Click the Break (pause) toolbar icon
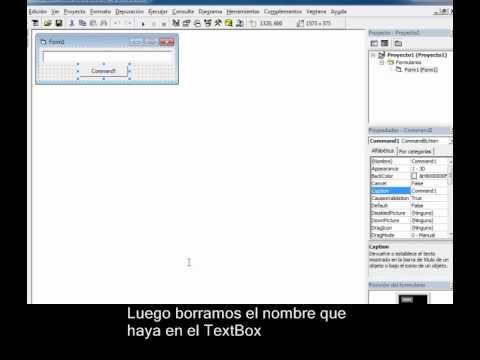The height and width of the screenshot is (360, 480). (154, 24)
